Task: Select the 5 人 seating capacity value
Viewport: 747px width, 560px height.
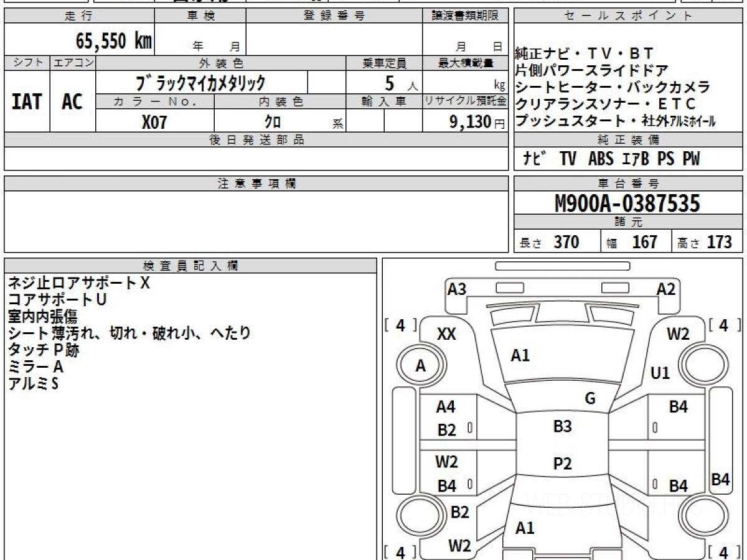Action: (401, 83)
